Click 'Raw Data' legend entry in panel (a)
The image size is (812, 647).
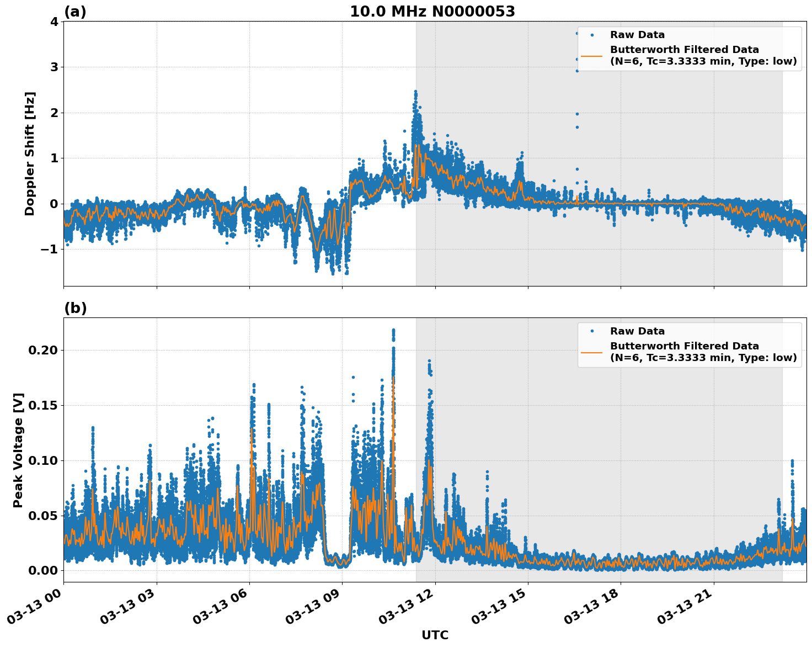[637, 35]
